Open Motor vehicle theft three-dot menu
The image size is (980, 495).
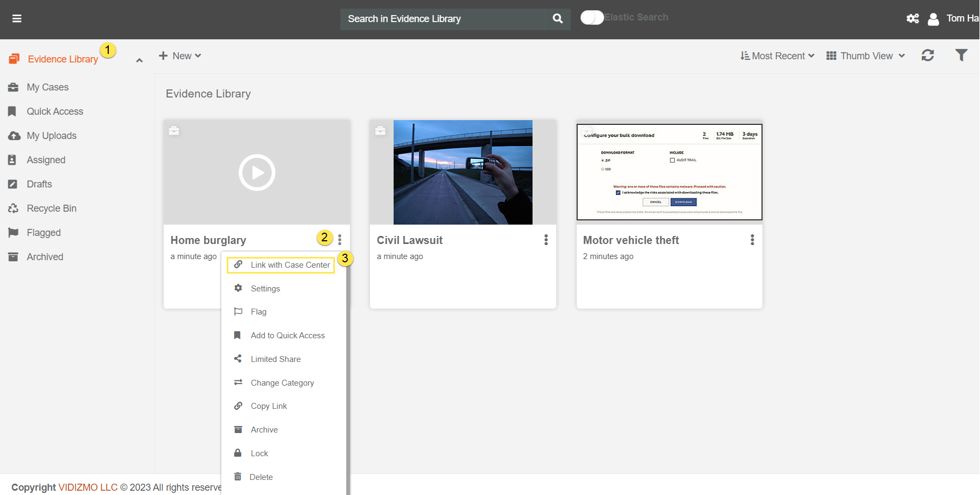pos(752,240)
